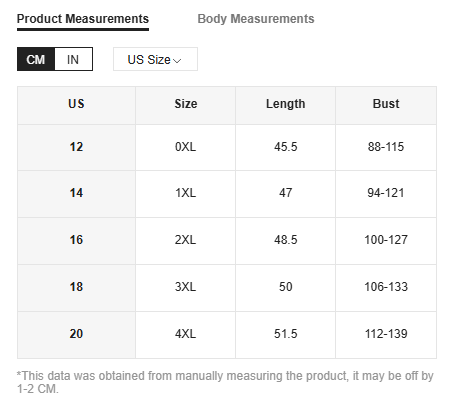Select the US size 14 row

pyautogui.click(x=227, y=193)
